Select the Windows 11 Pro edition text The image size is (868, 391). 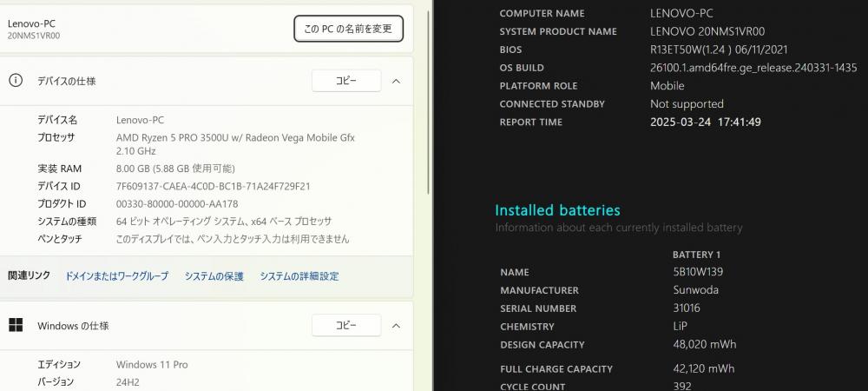click(x=152, y=364)
